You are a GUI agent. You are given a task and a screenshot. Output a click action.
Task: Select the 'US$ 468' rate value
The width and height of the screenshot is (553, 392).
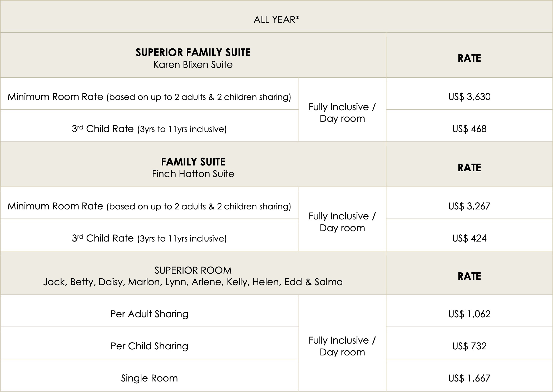pyautogui.click(x=469, y=129)
